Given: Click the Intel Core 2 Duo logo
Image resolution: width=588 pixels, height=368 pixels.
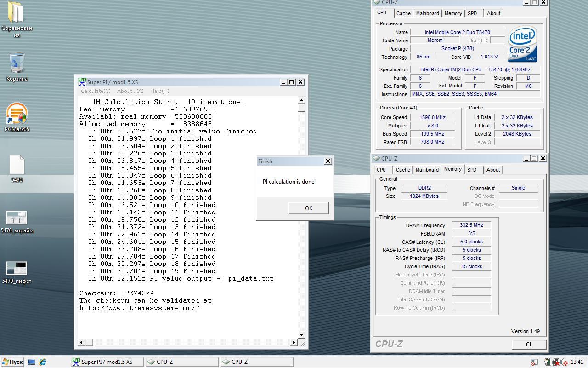Looking at the screenshot, I should [522, 44].
